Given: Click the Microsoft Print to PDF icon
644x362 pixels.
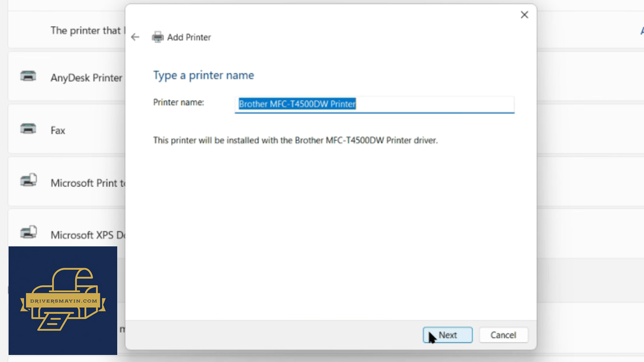Looking at the screenshot, I should pos(28,180).
